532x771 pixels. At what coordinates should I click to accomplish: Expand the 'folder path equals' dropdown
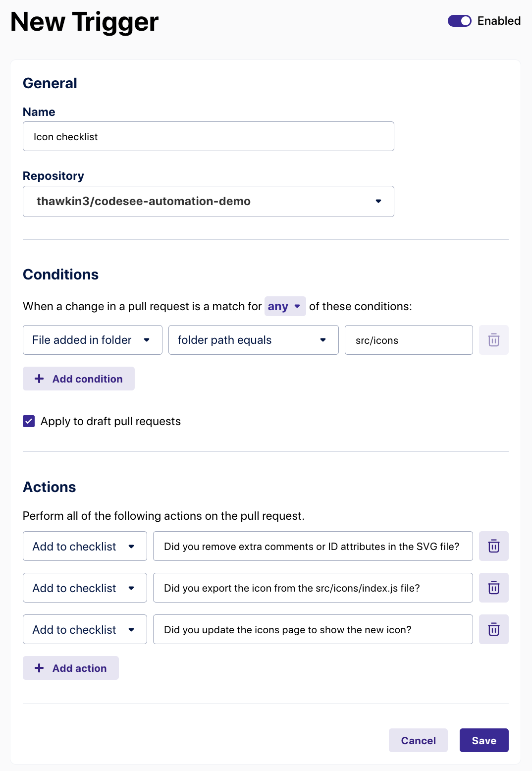[x=253, y=340]
